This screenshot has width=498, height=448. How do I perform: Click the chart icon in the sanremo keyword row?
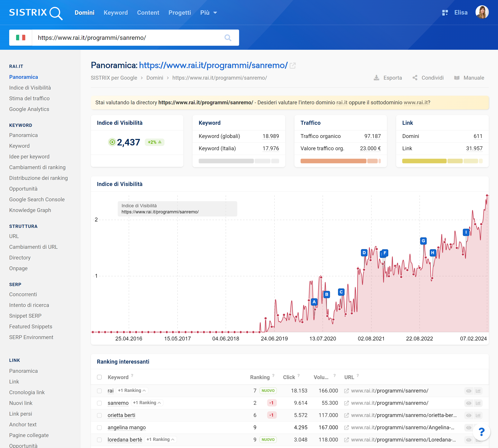point(478,403)
